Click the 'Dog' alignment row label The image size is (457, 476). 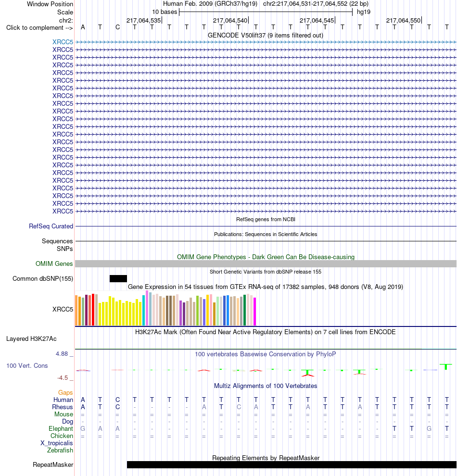[67, 422]
